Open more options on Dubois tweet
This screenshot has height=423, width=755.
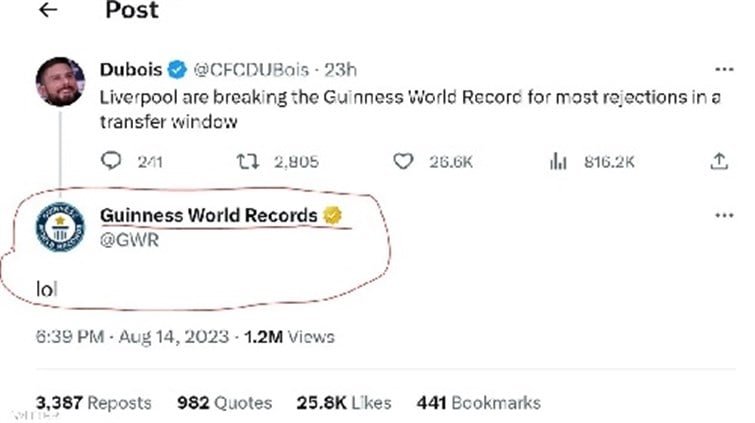tap(724, 70)
